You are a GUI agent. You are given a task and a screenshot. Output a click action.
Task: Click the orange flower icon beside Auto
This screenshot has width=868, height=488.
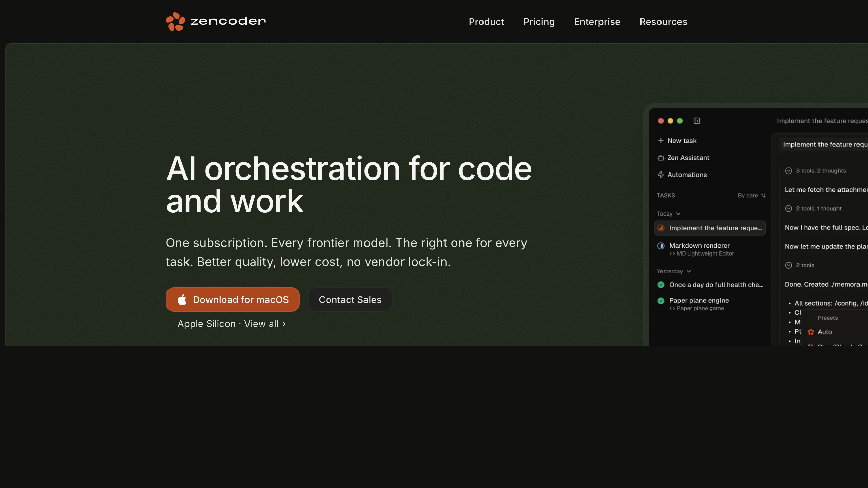(x=811, y=332)
